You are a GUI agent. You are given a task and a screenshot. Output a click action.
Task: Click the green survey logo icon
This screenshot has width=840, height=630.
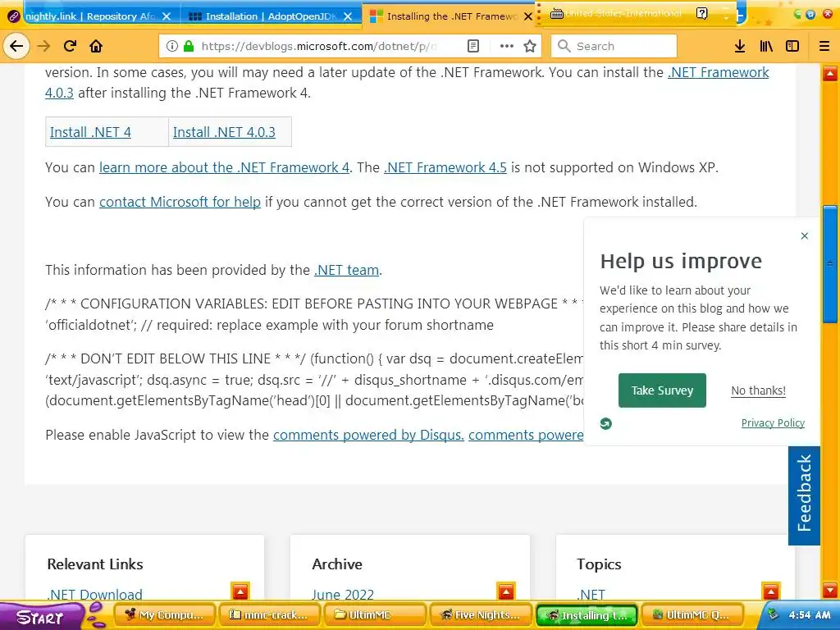606,423
